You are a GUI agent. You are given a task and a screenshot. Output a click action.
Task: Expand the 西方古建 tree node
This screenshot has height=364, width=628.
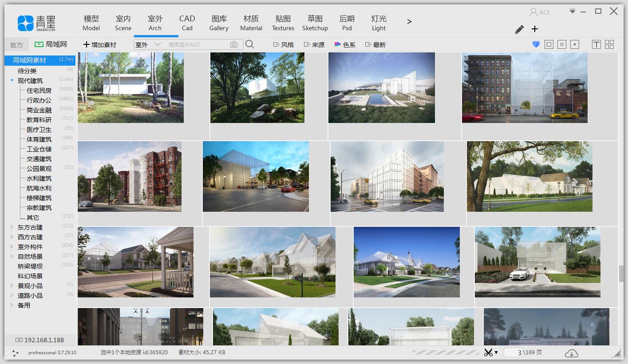12,237
